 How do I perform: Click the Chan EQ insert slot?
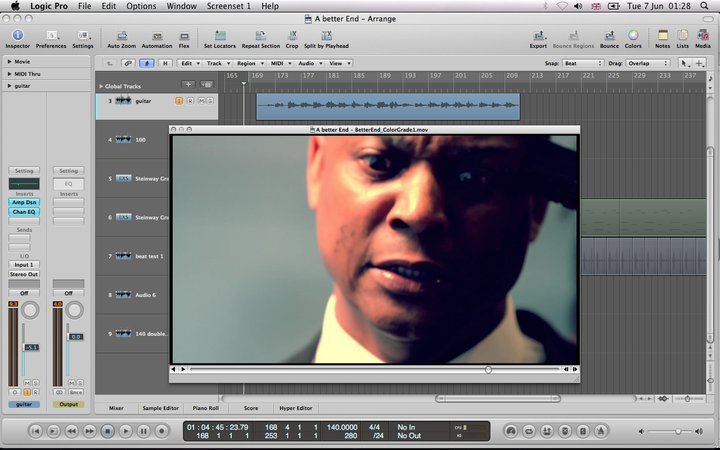[x=24, y=212]
